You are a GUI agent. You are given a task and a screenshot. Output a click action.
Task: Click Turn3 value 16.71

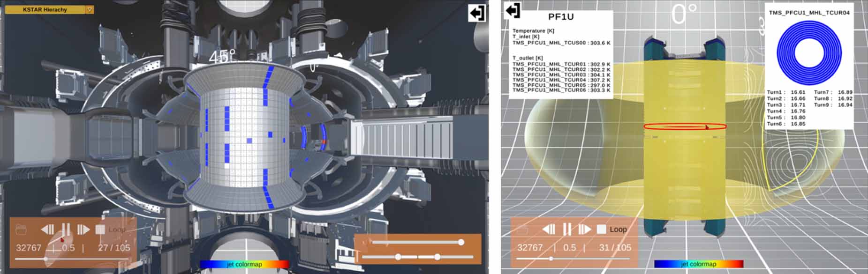coord(798,105)
